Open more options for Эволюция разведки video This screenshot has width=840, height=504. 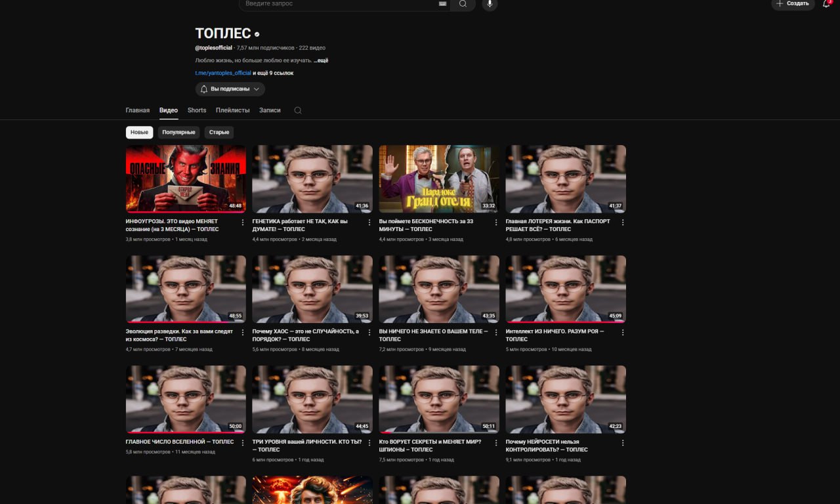tap(243, 333)
